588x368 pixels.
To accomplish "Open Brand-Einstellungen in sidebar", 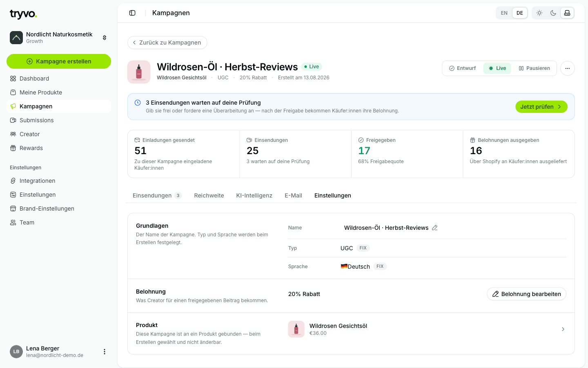I will 59,209.
